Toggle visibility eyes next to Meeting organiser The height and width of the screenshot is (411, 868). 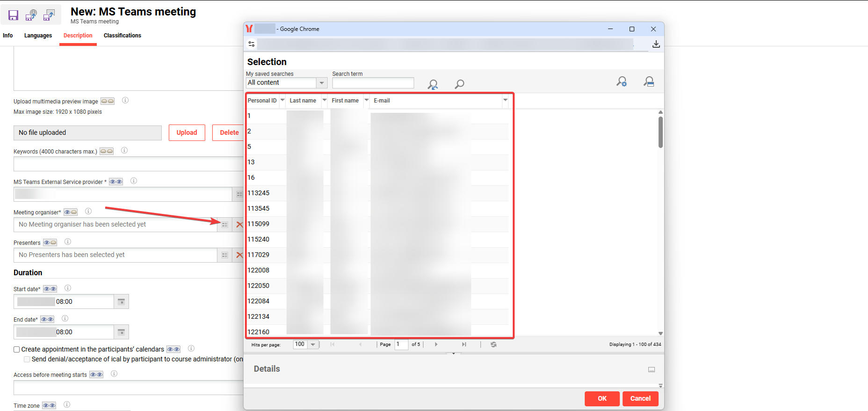click(x=71, y=212)
